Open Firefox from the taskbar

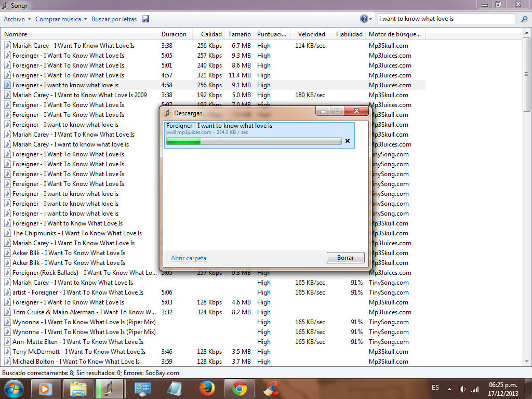click(x=207, y=389)
